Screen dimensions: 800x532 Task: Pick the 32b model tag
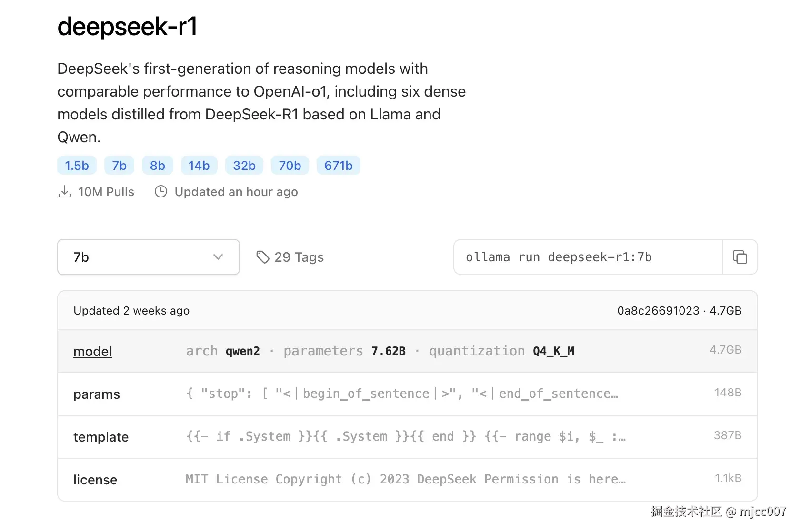click(x=244, y=166)
